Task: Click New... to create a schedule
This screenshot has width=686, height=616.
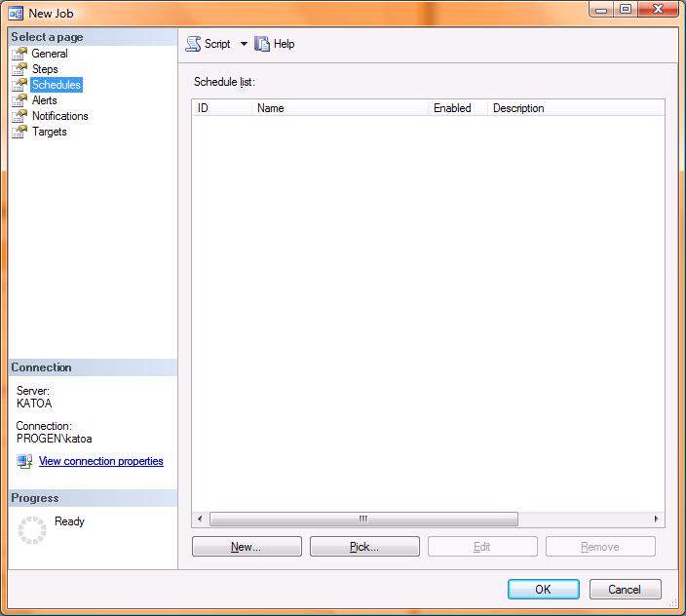Action: click(x=247, y=547)
